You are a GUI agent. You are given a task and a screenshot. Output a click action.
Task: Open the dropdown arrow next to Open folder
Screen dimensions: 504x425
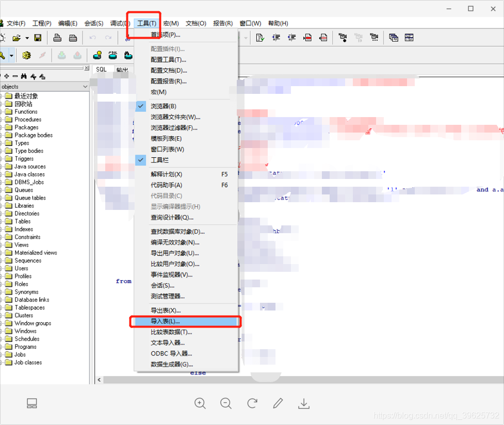click(27, 38)
